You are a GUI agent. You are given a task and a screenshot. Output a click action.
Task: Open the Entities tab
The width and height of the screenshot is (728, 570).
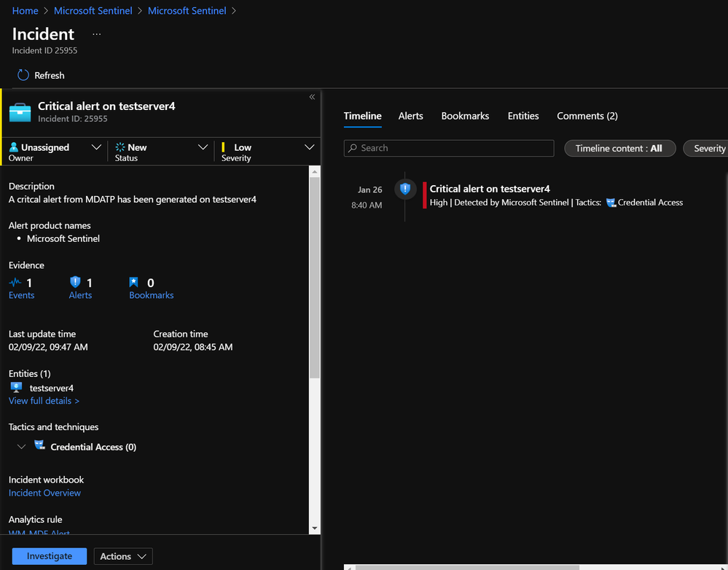[x=522, y=116]
